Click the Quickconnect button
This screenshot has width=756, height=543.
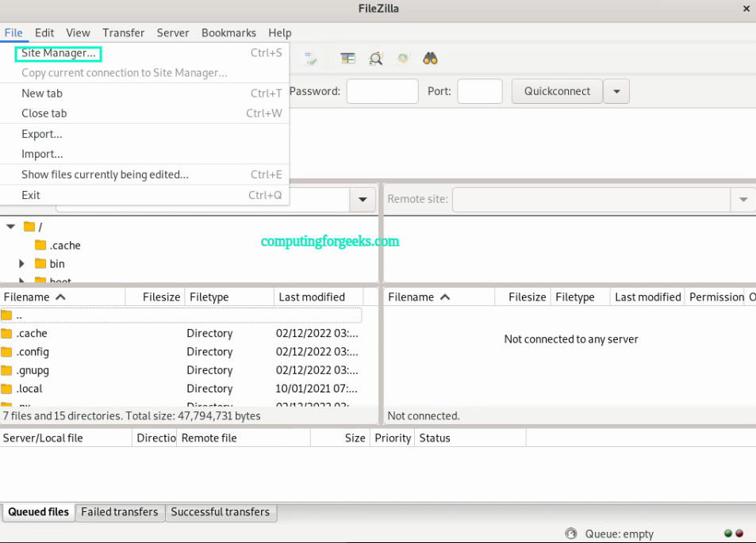556,90
